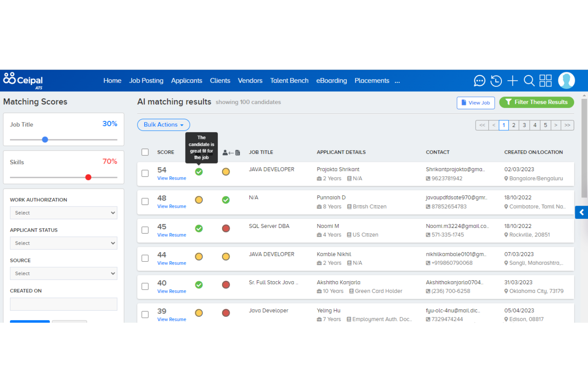Tick the select-all checkbox in header

(145, 152)
